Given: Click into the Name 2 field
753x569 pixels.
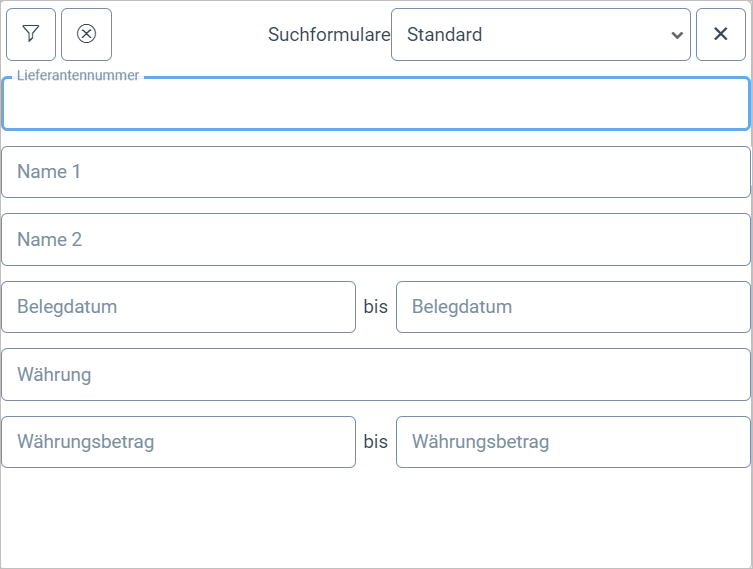Looking at the screenshot, I should pyautogui.click(x=375, y=240).
